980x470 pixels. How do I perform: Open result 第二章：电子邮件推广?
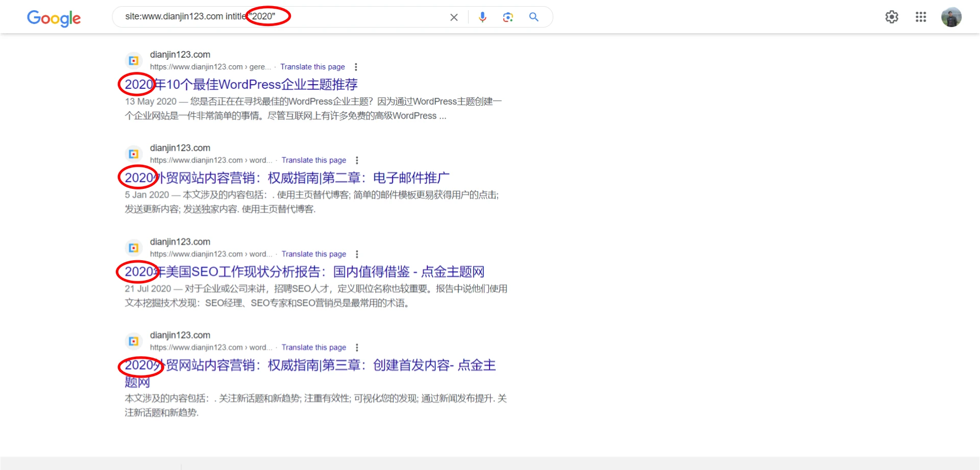pyautogui.click(x=287, y=178)
